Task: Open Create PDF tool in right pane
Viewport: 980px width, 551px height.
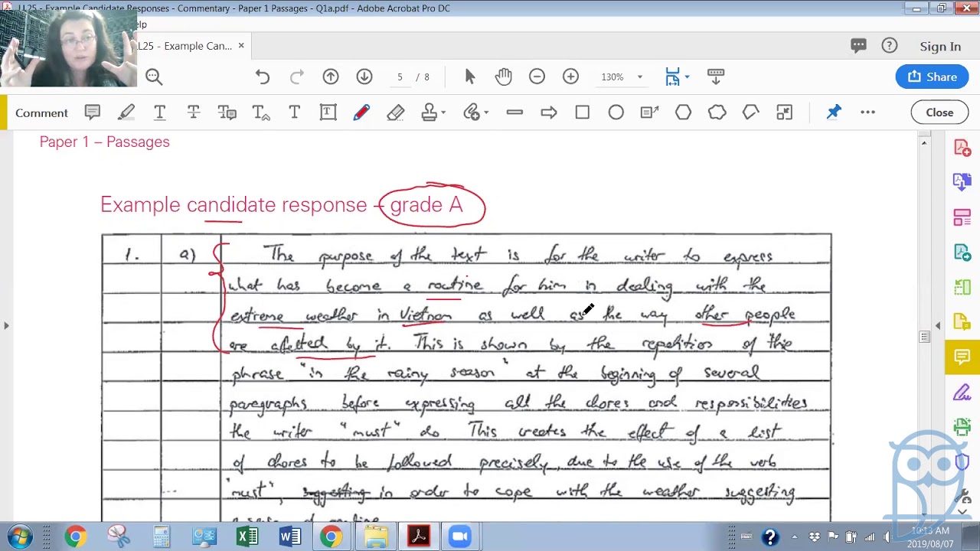Action: 962,148
